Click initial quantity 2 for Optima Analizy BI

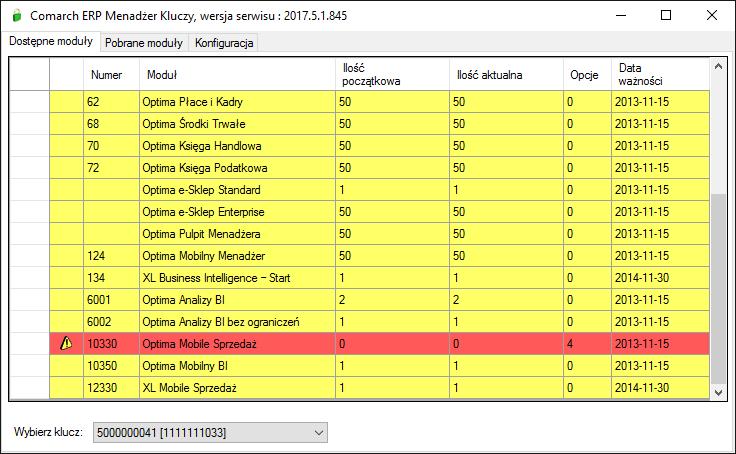[392, 300]
